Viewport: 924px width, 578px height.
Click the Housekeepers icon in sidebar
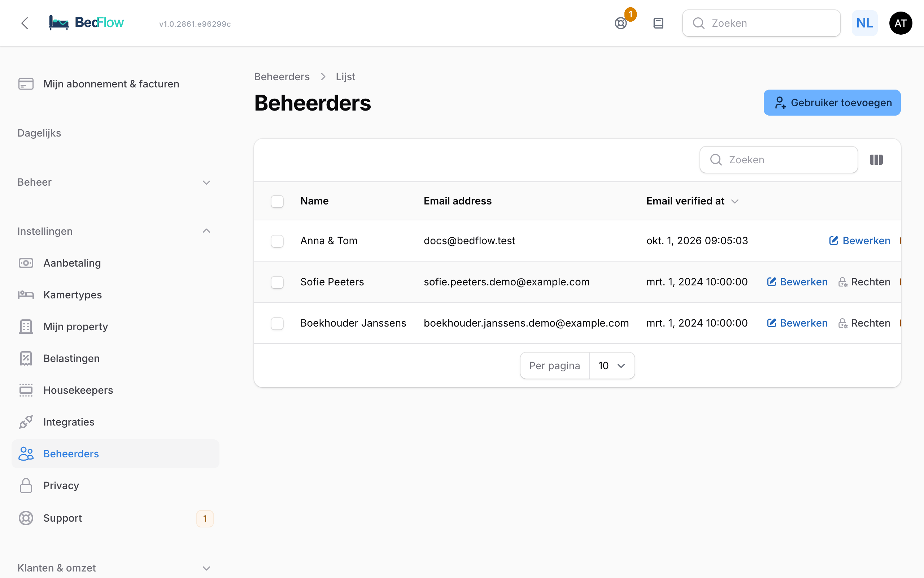(x=26, y=390)
